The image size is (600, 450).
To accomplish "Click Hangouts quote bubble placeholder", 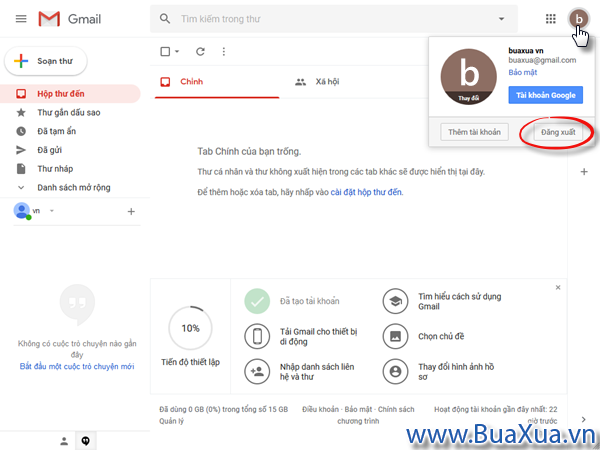I will [x=77, y=305].
